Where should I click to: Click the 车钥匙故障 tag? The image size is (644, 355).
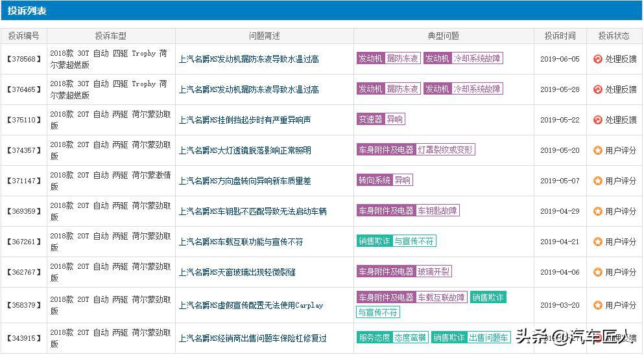(x=437, y=211)
